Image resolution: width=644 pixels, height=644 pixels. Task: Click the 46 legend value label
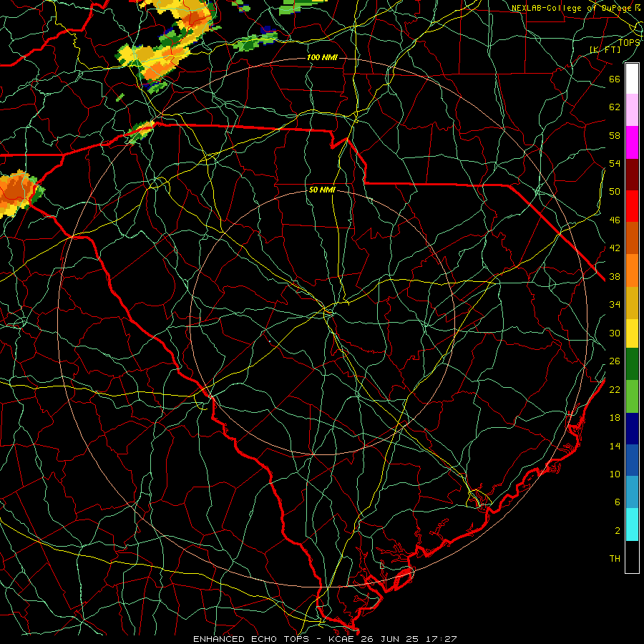pos(615,220)
